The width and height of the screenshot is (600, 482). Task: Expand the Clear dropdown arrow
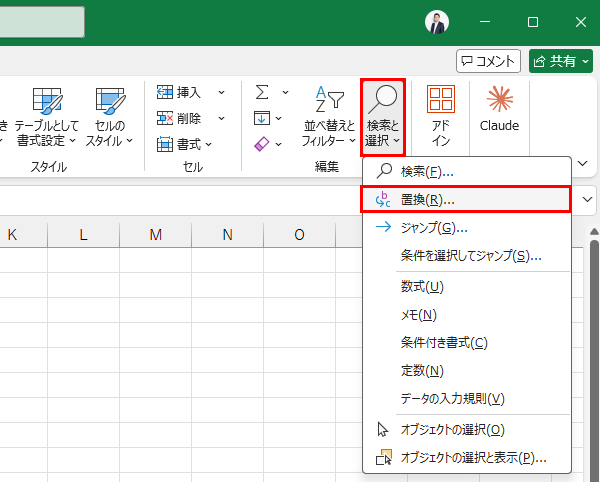(x=278, y=144)
